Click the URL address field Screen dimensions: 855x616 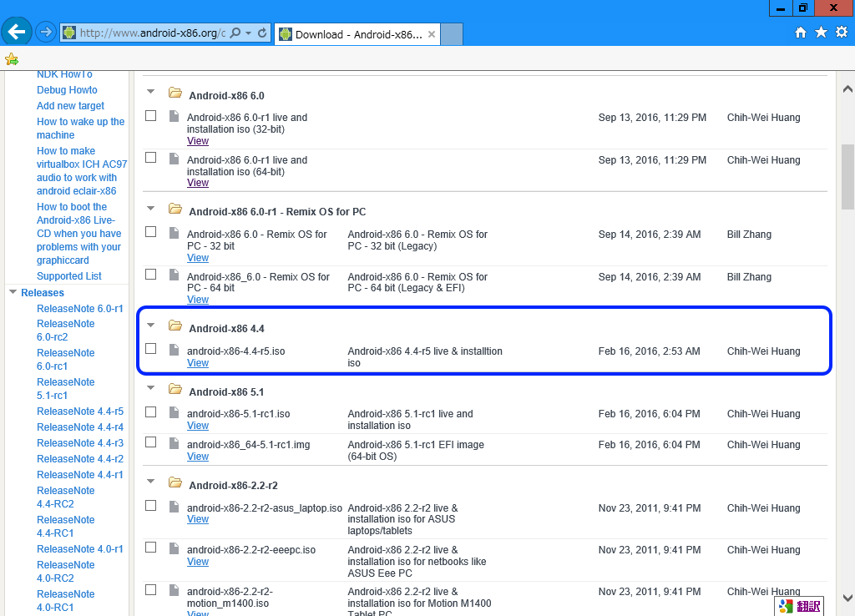(x=152, y=33)
